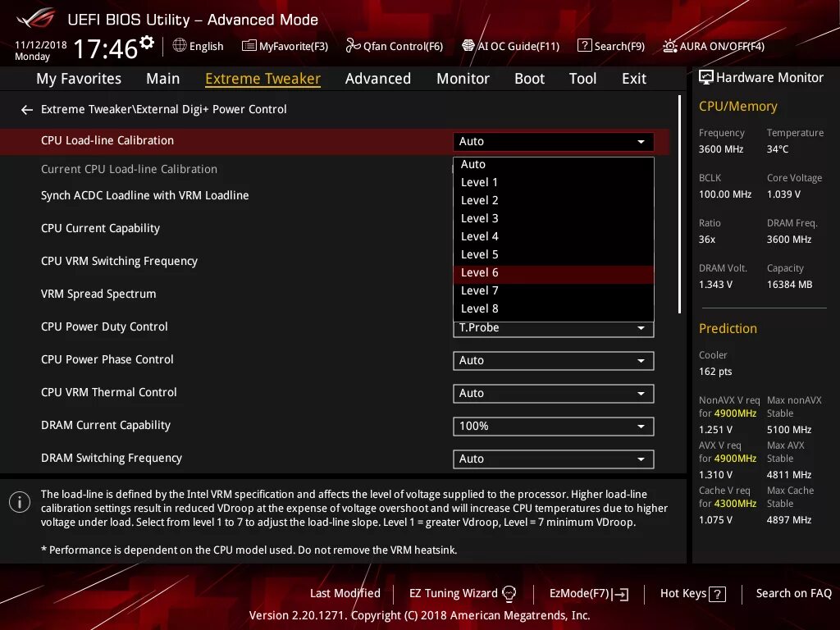Choose highlighted Level 6 option
This screenshot has width=840, height=630.
554,272
